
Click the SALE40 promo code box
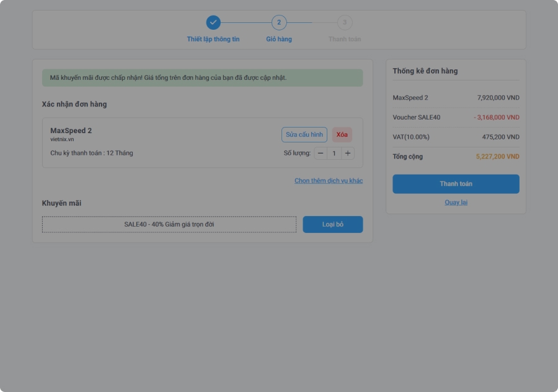[169, 224]
